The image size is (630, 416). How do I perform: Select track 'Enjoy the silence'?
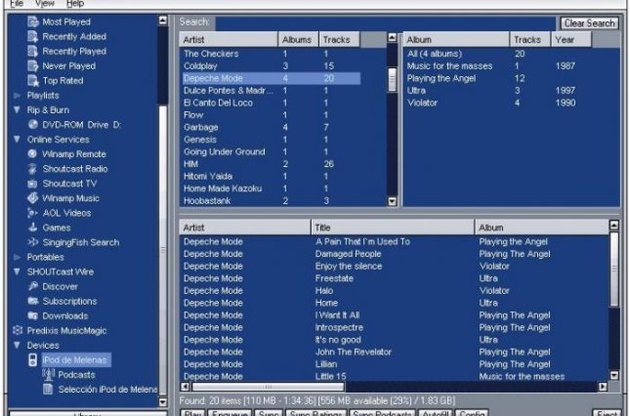pos(394,266)
